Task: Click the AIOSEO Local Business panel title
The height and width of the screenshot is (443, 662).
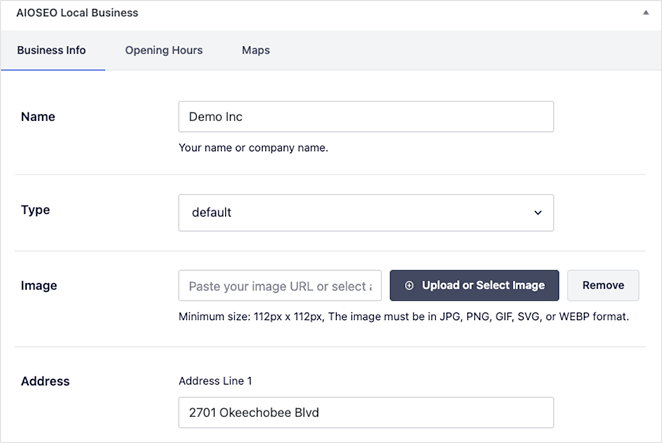Action: tap(77, 13)
